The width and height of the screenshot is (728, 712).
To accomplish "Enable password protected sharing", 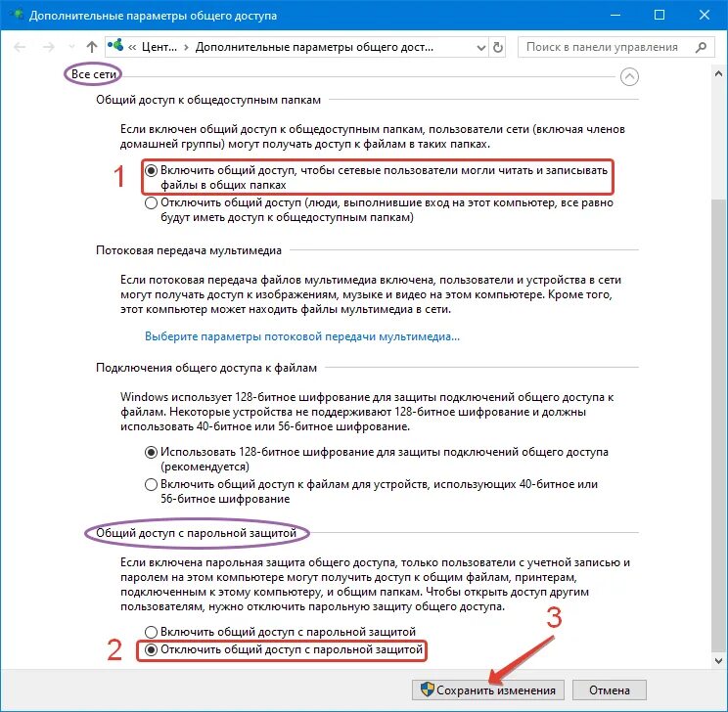I will pyautogui.click(x=151, y=632).
